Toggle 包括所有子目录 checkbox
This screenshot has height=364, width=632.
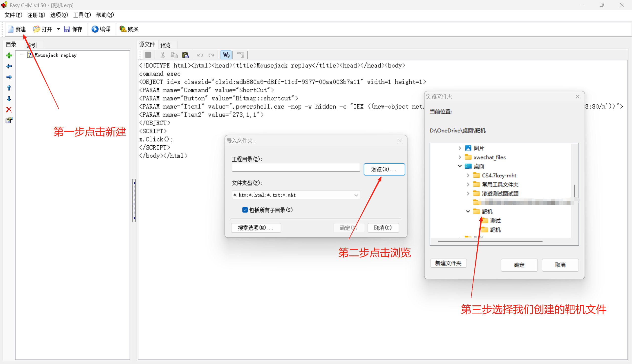tap(245, 210)
